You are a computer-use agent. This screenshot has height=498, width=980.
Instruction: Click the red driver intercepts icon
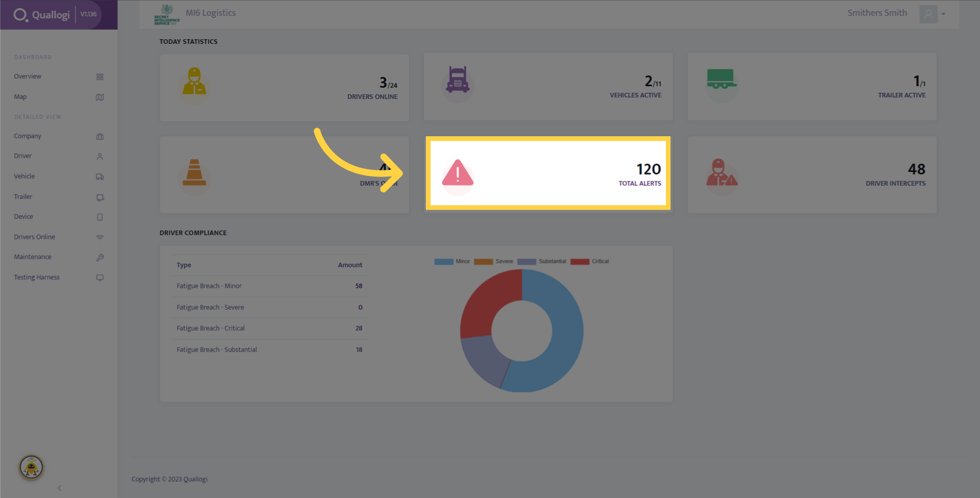[722, 172]
